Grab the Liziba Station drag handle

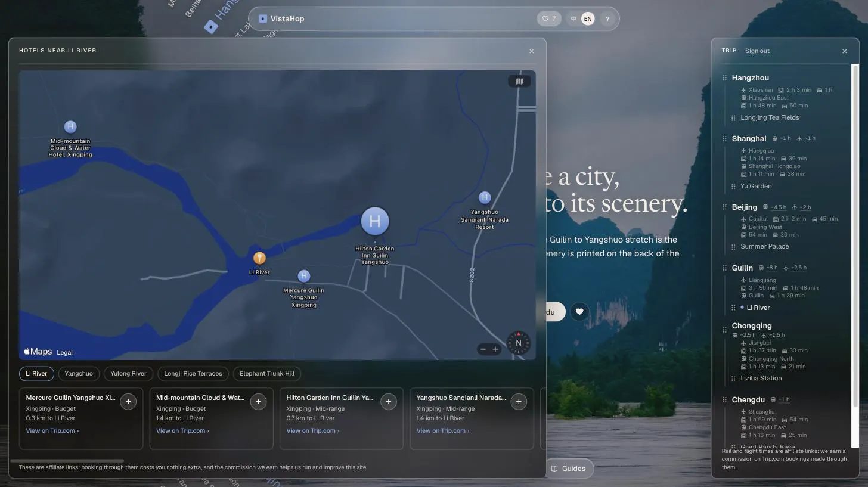[x=733, y=379]
